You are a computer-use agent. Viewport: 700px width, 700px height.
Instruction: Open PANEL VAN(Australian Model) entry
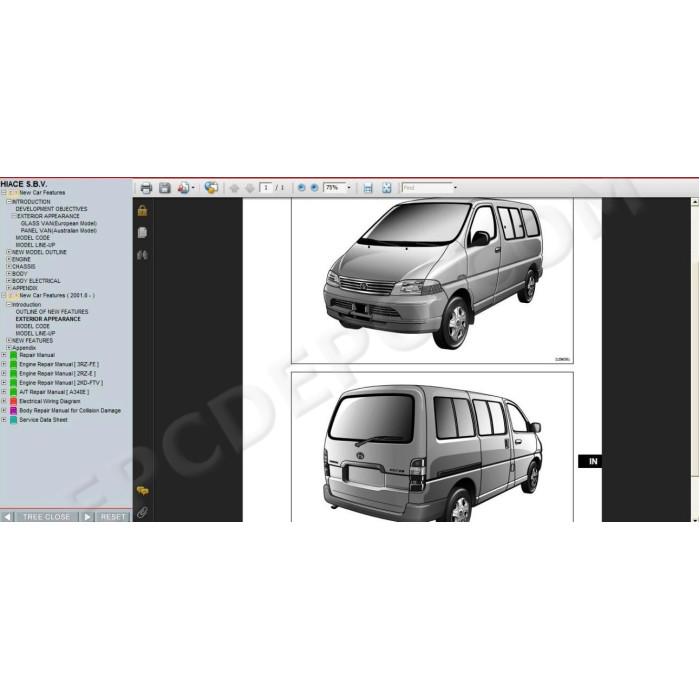click(x=58, y=231)
